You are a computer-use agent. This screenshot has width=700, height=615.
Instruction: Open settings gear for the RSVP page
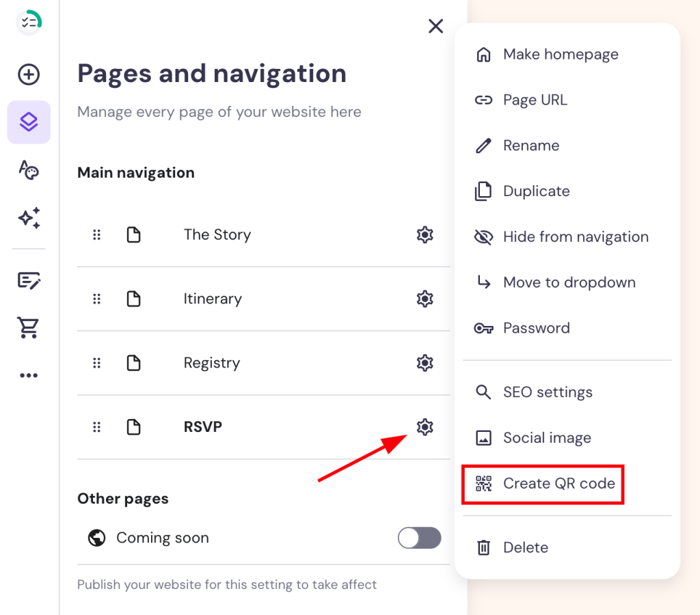[x=425, y=426]
